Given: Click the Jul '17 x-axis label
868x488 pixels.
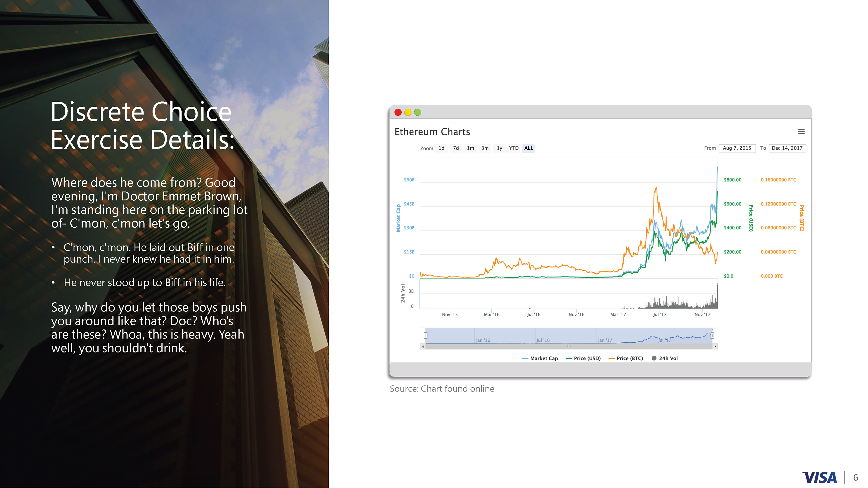Looking at the screenshot, I should pos(660,314).
